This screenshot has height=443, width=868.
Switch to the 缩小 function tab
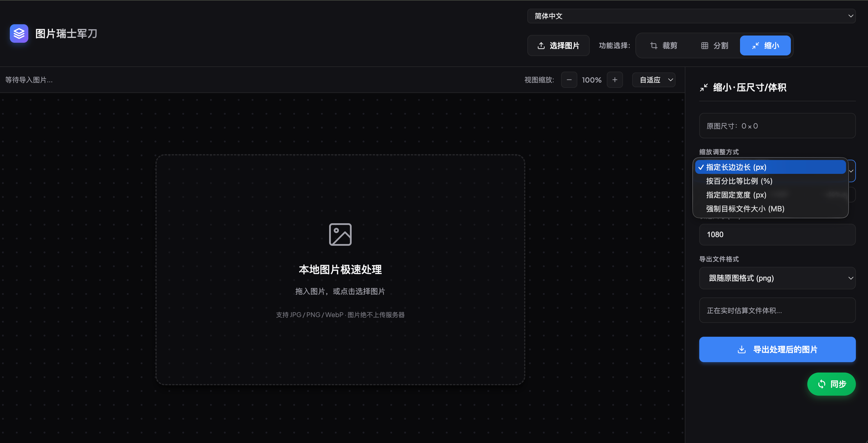(x=765, y=45)
